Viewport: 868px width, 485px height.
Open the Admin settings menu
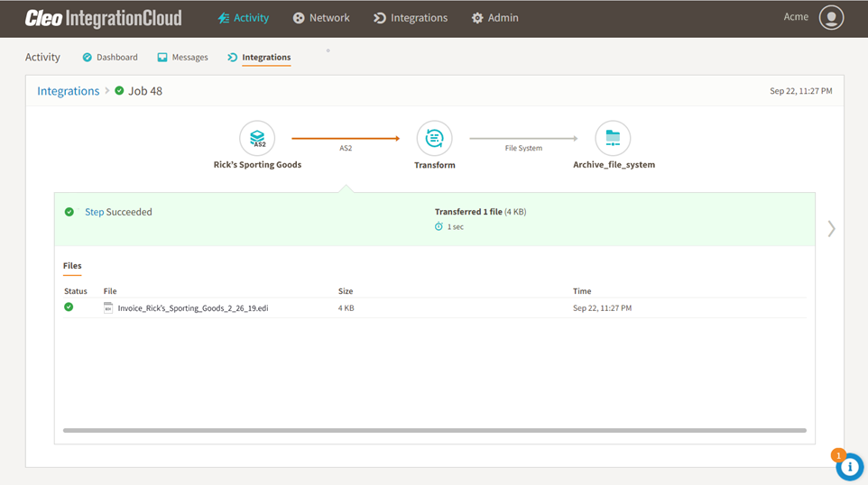[495, 18]
